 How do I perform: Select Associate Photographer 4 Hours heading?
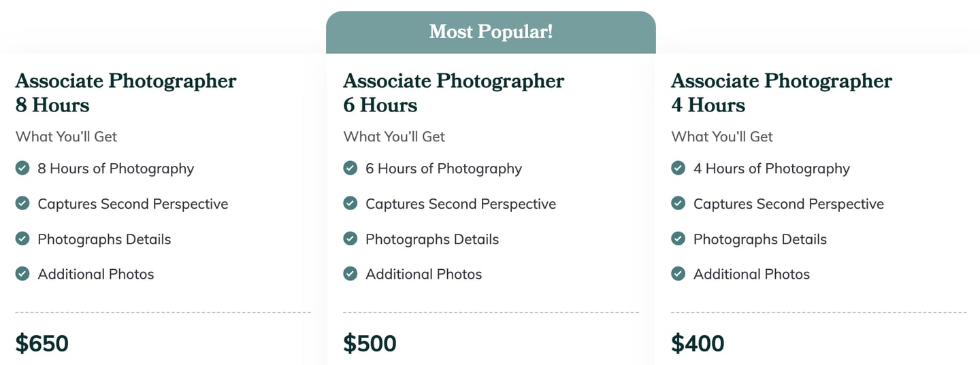pos(781,92)
